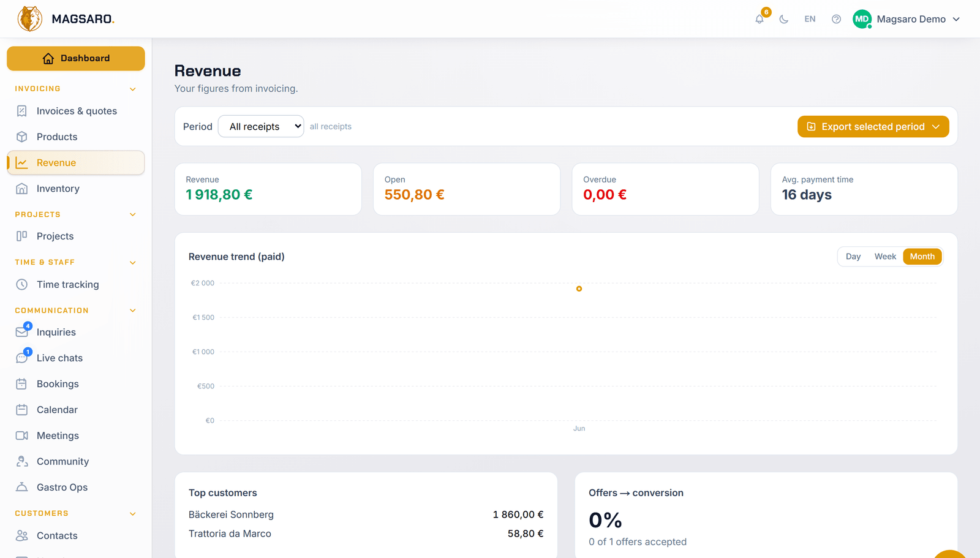The width and height of the screenshot is (980, 558).
Task: Click the Overdue 0,00 € card
Action: pos(665,189)
